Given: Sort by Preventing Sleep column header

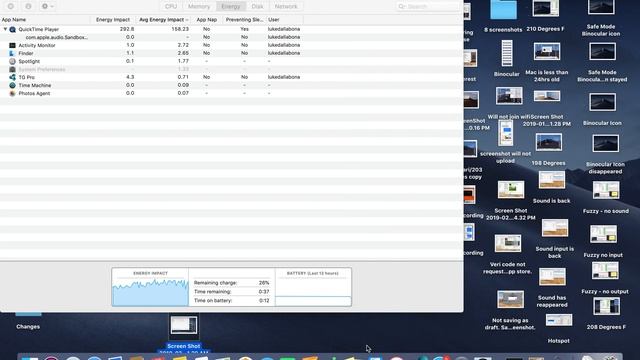Looking at the screenshot, I should tap(244, 20).
